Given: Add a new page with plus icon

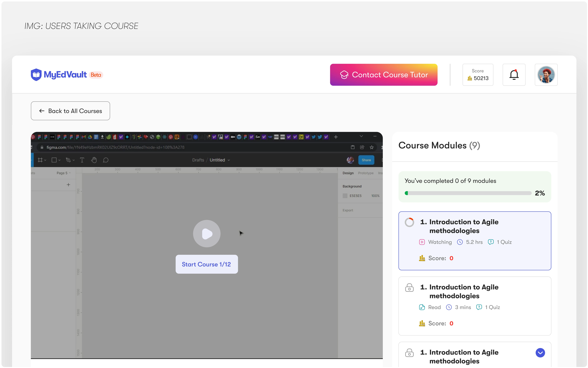Looking at the screenshot, I should (68, 185).
